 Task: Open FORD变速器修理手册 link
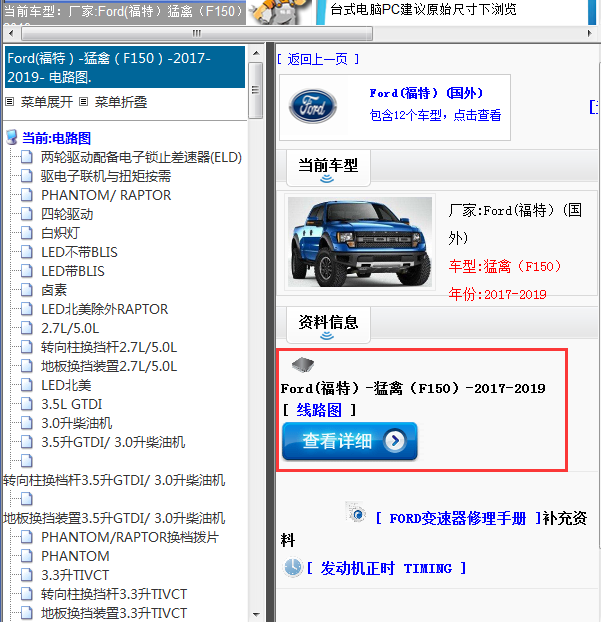[x=458, y=518]
